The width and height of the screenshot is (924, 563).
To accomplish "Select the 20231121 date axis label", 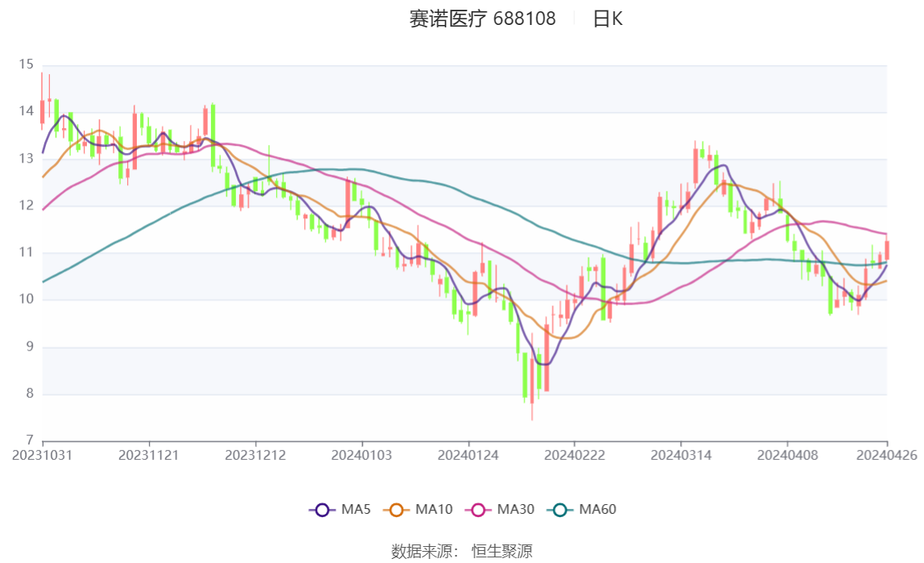I will (x=149, y=455).
